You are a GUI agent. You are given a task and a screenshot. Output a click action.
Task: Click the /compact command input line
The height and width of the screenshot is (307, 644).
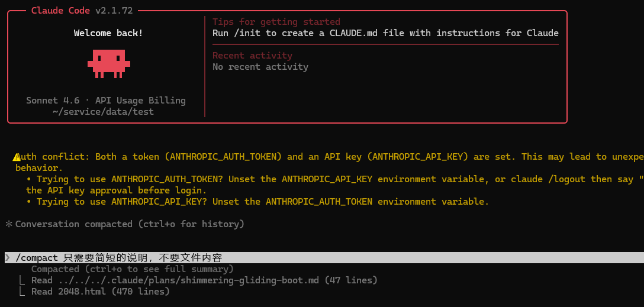tap(324, 258)
